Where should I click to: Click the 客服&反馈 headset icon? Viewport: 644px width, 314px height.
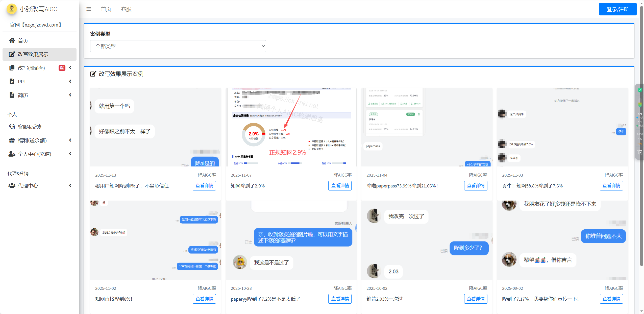(12, 127)
